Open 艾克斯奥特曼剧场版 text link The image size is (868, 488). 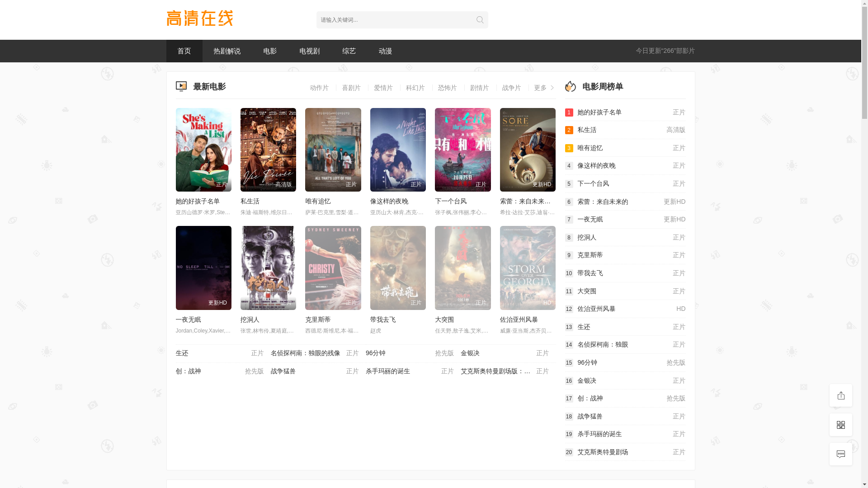pyautogui.click(x=495, y=371)
